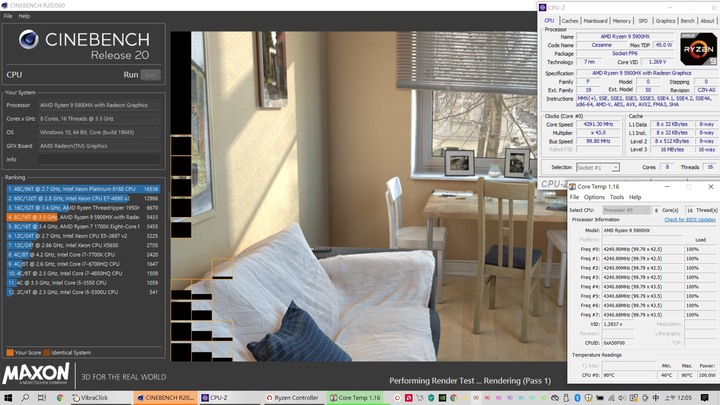The height and width of the screenshot is (405, 720).
Task: Switch to Core Temp 1.16 taskbar button
Action: tap(355, 398)
